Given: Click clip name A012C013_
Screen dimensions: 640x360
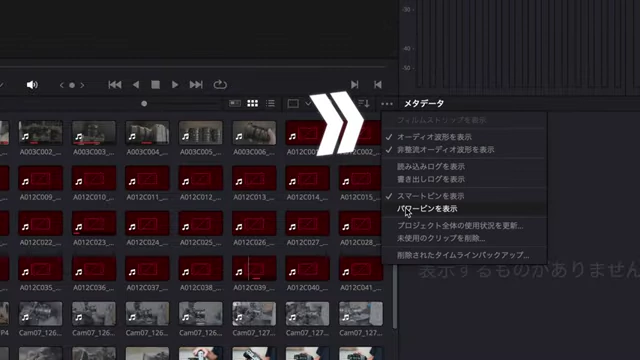Looking at the screenshot, I should pos(254,197).
